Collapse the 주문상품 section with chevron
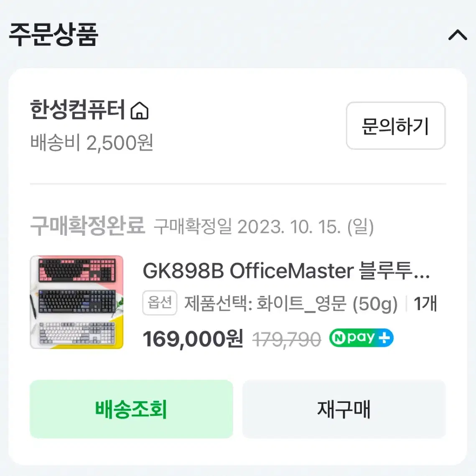 click(458, 35)
